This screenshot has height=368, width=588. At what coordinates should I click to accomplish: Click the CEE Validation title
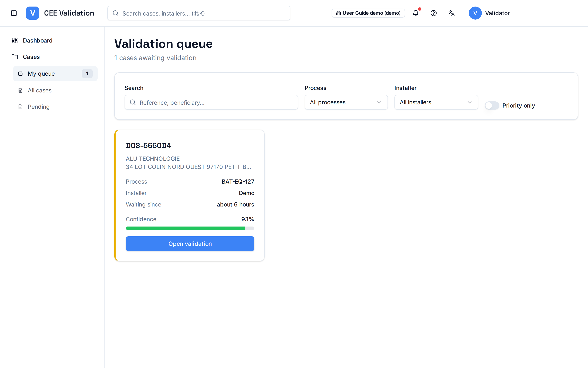pyautogui.click(x=69, y=13)
